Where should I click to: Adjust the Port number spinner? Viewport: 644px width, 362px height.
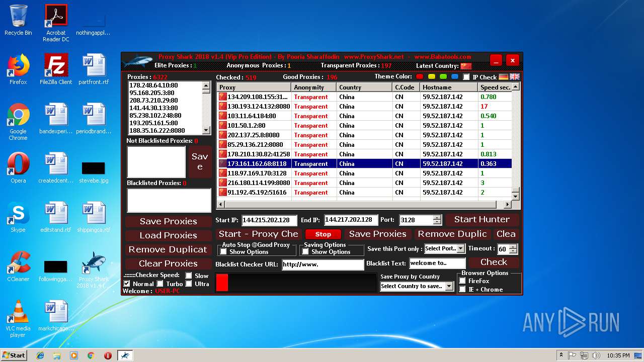click(x=437, y=220)
